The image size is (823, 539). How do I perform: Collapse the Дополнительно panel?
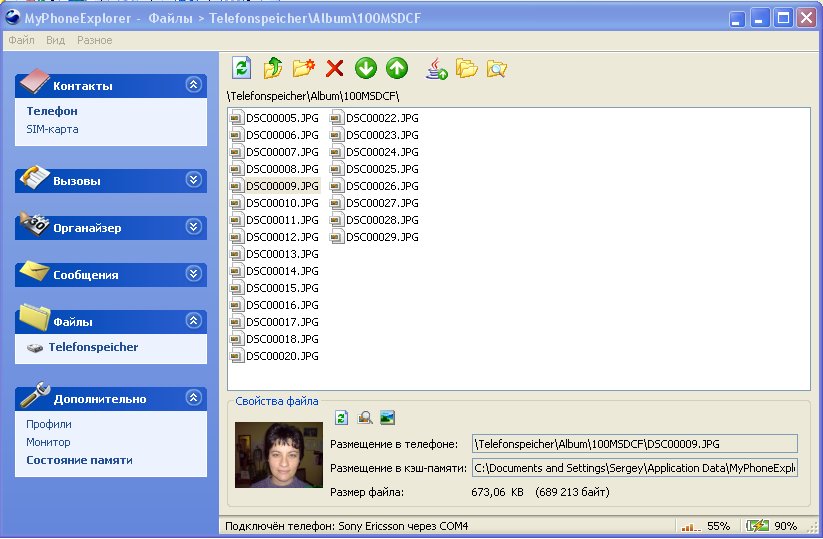[x=194, y=398]
